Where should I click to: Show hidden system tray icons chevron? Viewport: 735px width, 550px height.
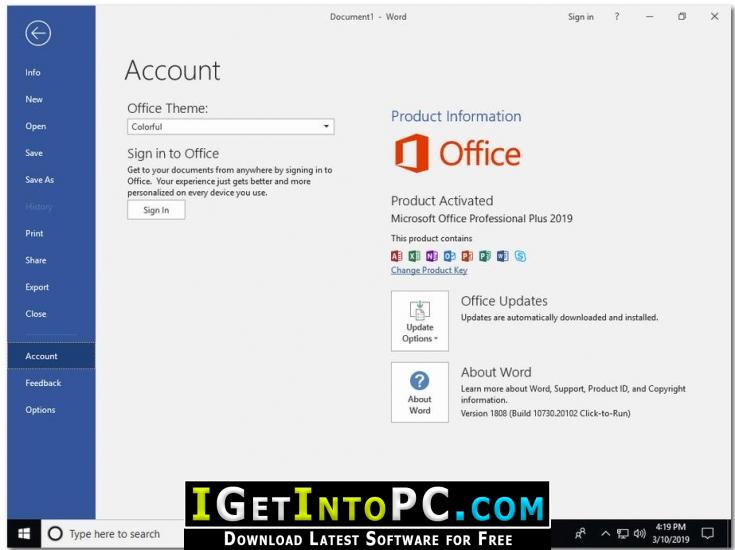point(606,534)
